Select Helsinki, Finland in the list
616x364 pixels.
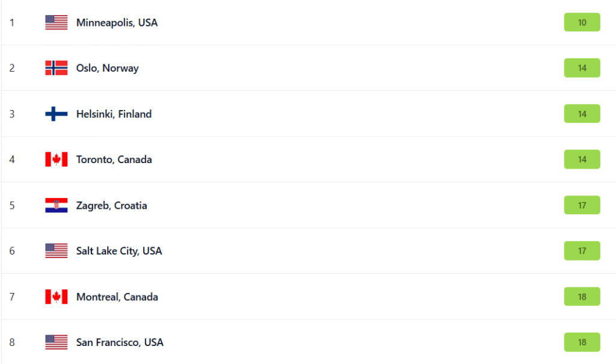pyautogui.click(x=114, y=114)
